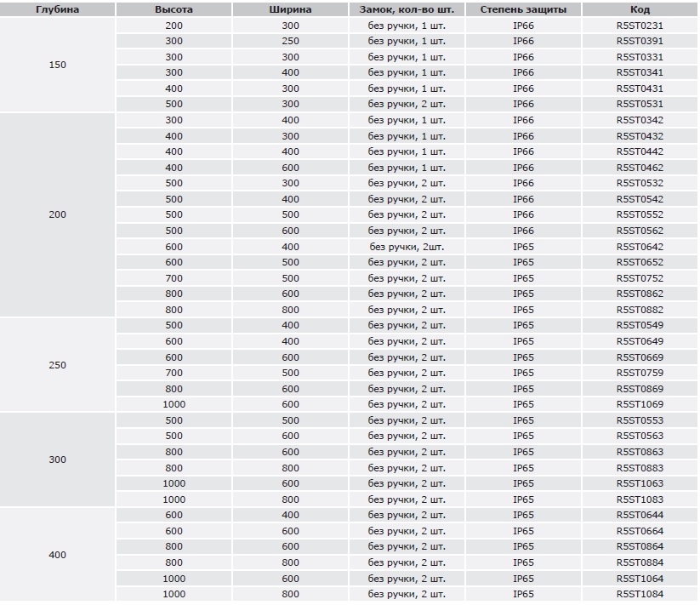The width and height of the screenshot is (700, 605).
Task: Click the Ширина column header
Action: click(290, 9)
